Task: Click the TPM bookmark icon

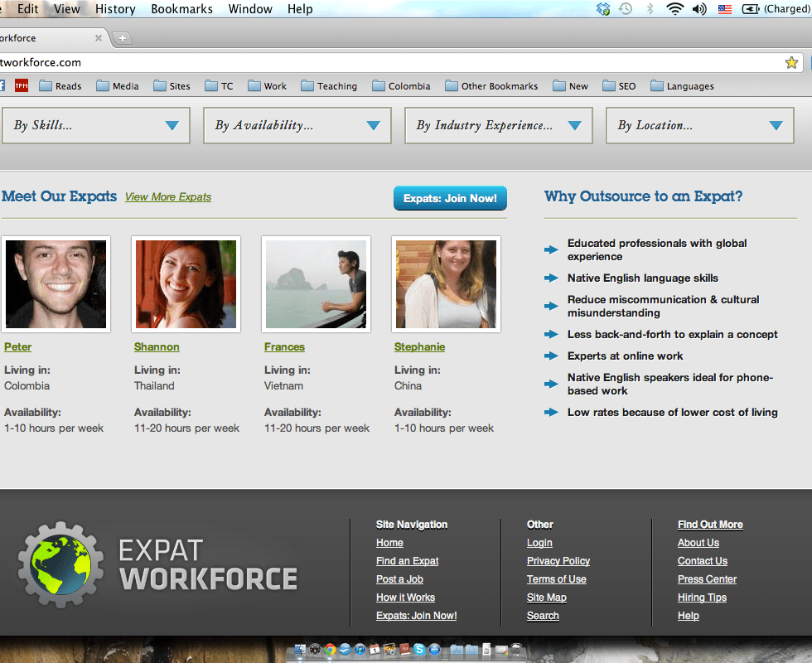Action: click(21, 85)
